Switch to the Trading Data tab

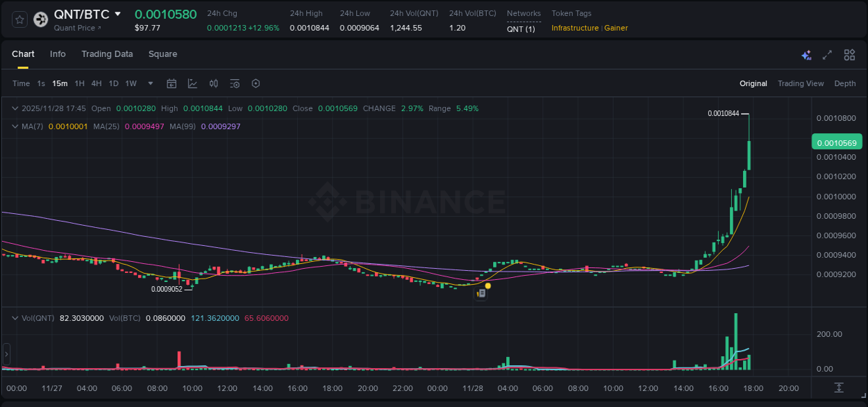107,54
